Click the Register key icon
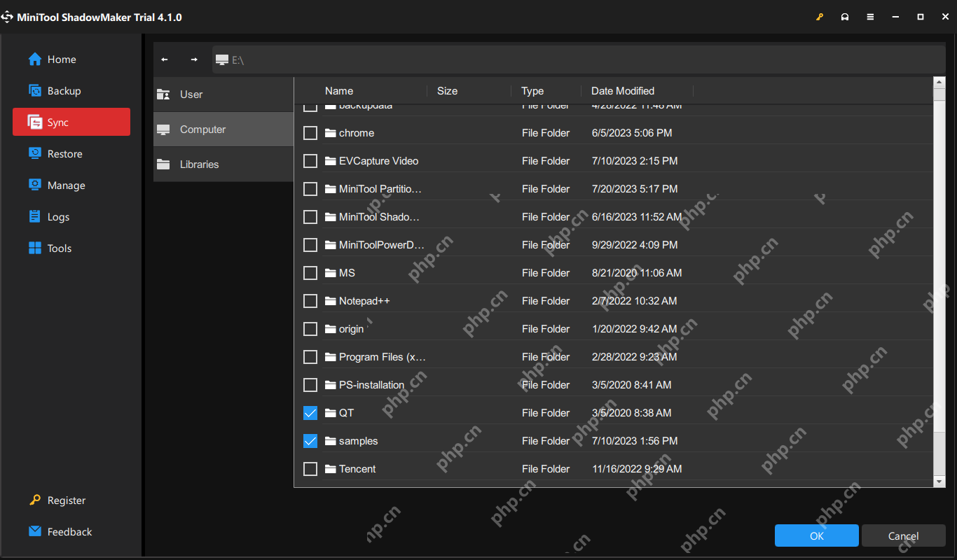Image resolution: width=957 pixels, height=560 pixels. click(35, 500)
